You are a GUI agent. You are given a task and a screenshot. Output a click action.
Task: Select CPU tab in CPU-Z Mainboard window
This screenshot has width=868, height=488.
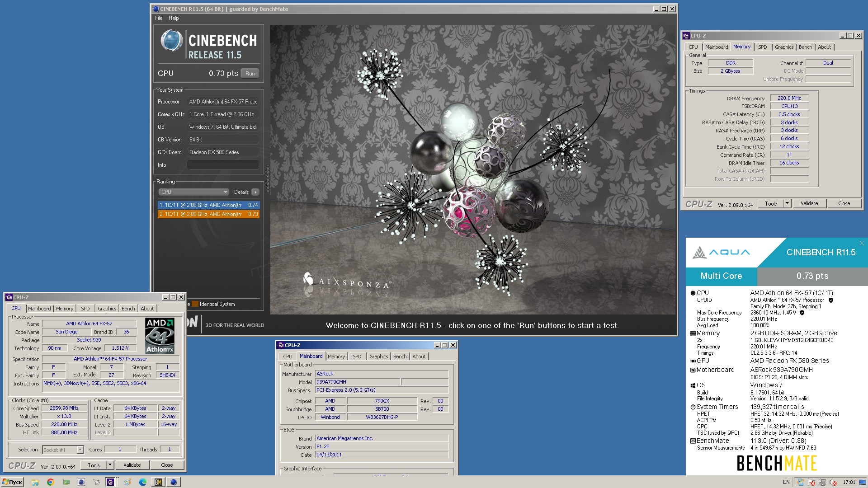[x=288, y=357]
